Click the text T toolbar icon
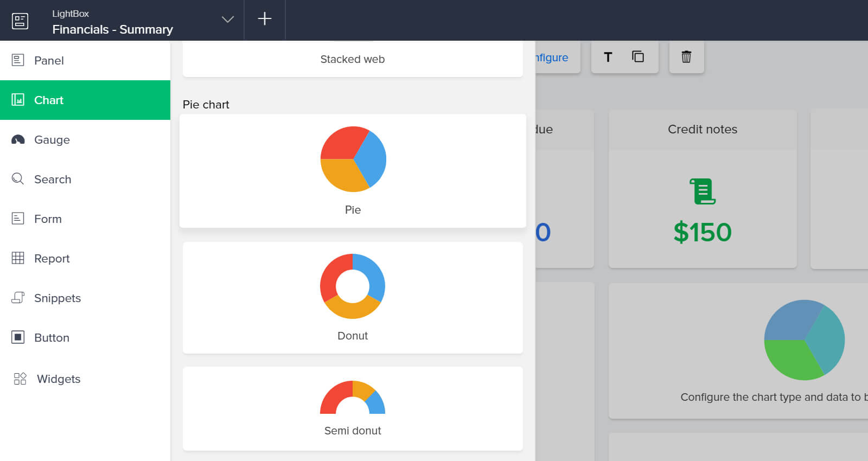 tap(608, 57)
